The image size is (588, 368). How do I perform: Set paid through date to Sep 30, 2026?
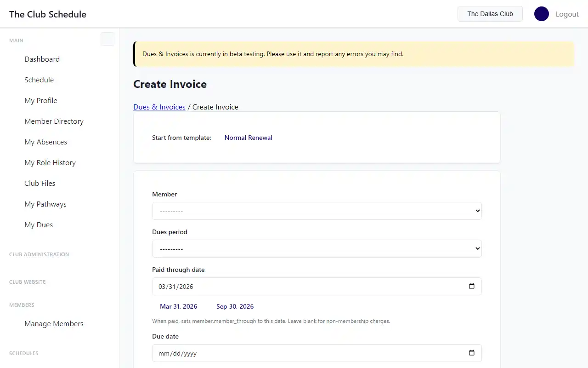pyautogui.click(x=235, y=306)
